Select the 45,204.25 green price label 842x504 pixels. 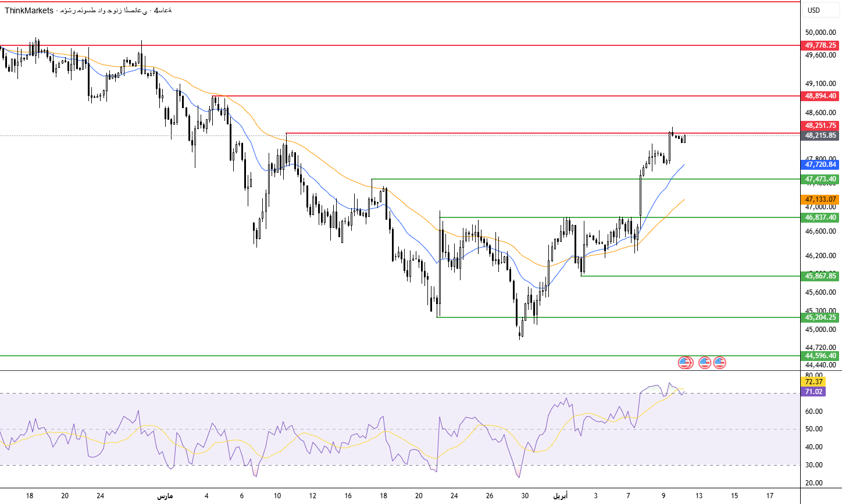pos(820,317)
